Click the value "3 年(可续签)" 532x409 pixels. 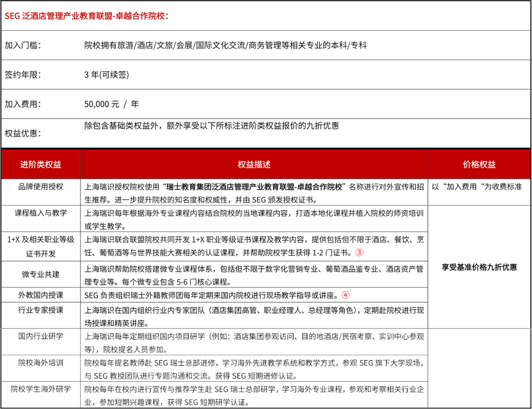click(x=107, y=75)
